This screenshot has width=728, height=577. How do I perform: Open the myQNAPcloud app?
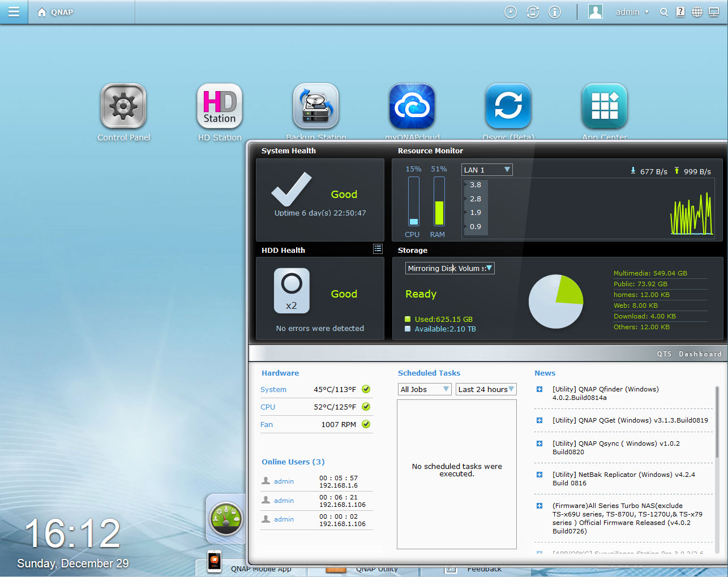(x=412, y=106)
